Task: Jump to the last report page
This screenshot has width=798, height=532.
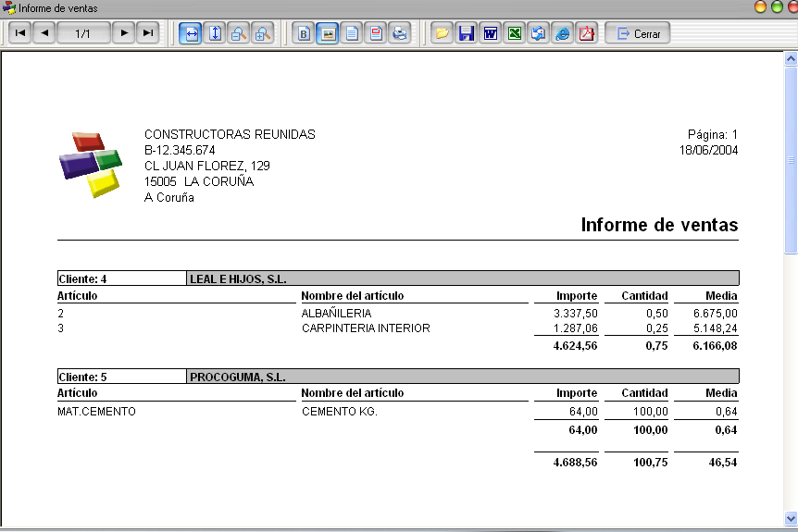Action: [x=148, y=33]
